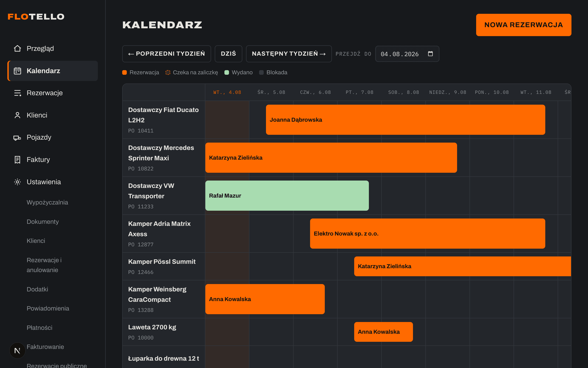Select Dostawczy Fiat Ducato L2H2 row
This screenshot has height=368, width=588.
[164, 120]
